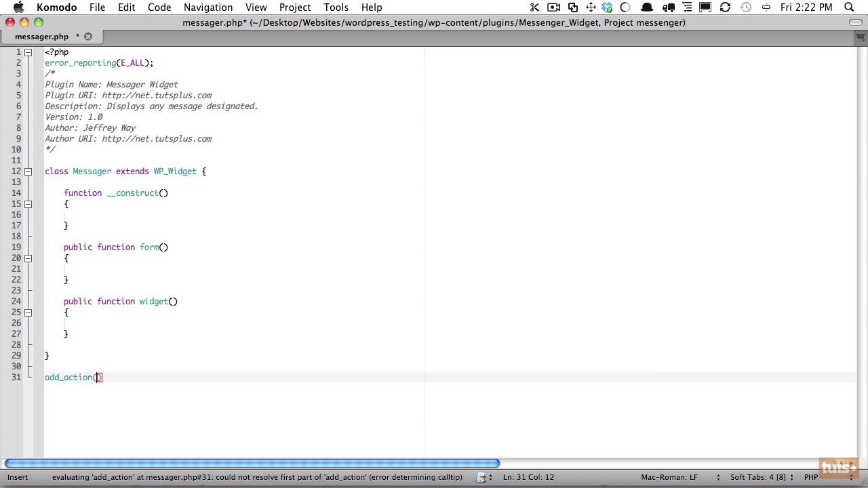868x488 pixels.
Task: Open the Help menu
Action: pyautogui.click(x=372, y=7)
